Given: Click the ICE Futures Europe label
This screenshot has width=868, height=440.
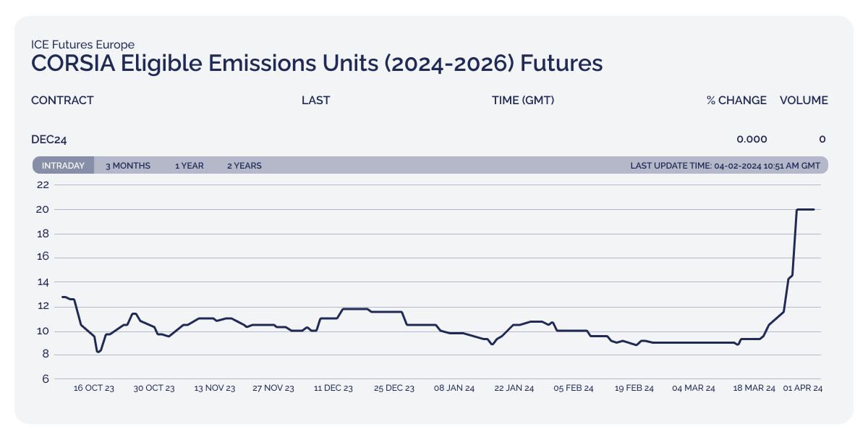Looking at the screenshot, I should pos(82,44).
